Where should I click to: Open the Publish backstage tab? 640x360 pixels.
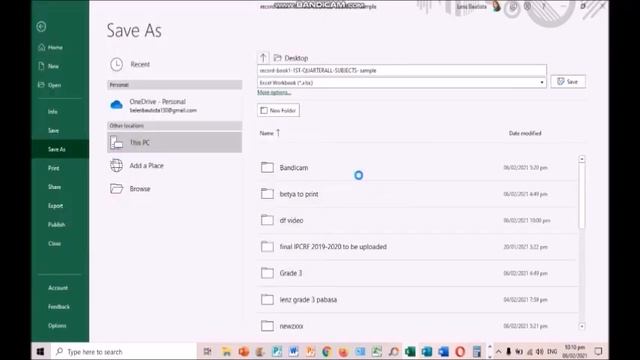(x=60, y=224)
